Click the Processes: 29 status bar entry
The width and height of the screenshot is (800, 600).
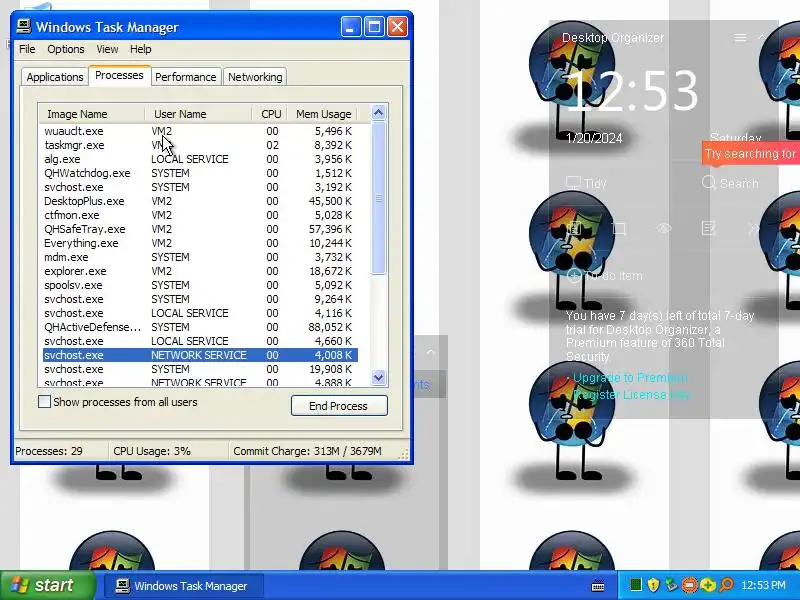[60, 452]
